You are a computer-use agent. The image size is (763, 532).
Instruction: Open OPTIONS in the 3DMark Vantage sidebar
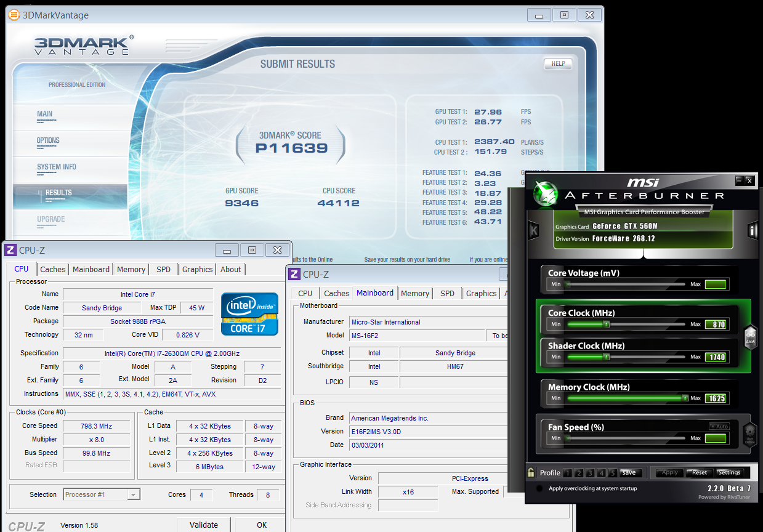(x=48, y=140)
